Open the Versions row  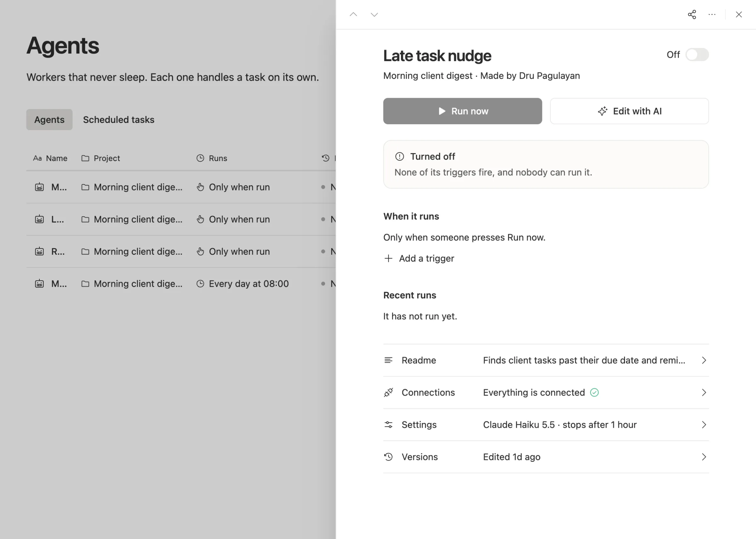click(546, 457)
